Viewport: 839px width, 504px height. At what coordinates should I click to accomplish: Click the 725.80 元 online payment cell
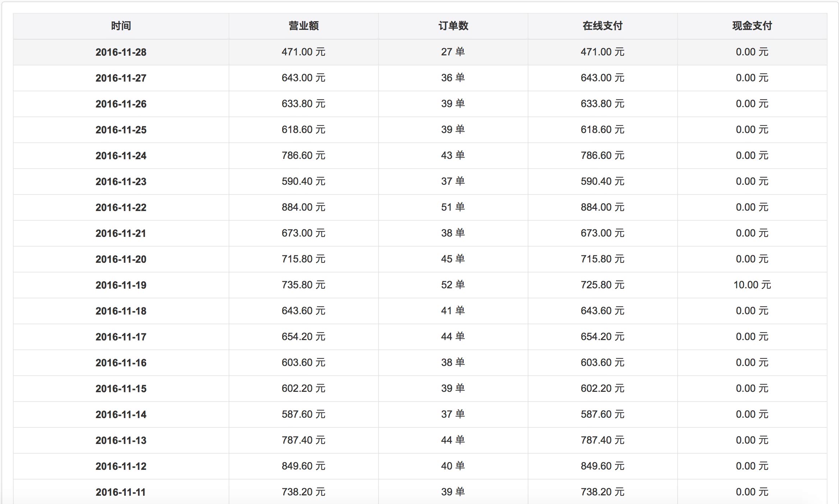[x=602, y=285]
